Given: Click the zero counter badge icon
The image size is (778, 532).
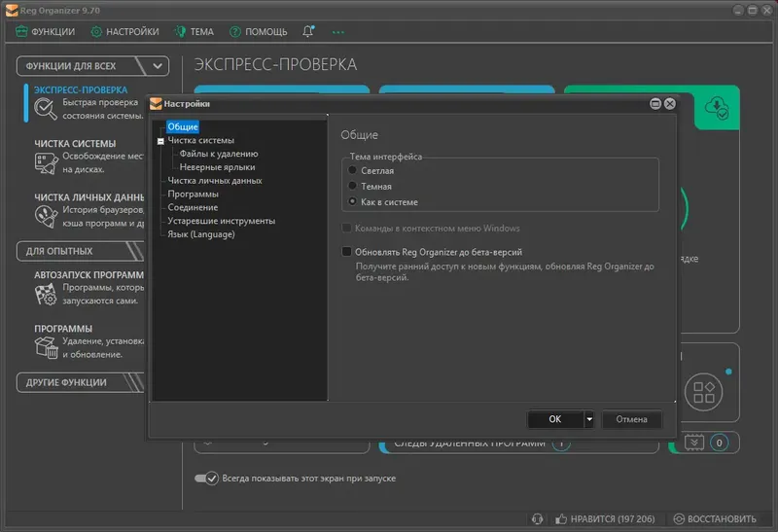Looking at the screenshot, I should [719, 443].
